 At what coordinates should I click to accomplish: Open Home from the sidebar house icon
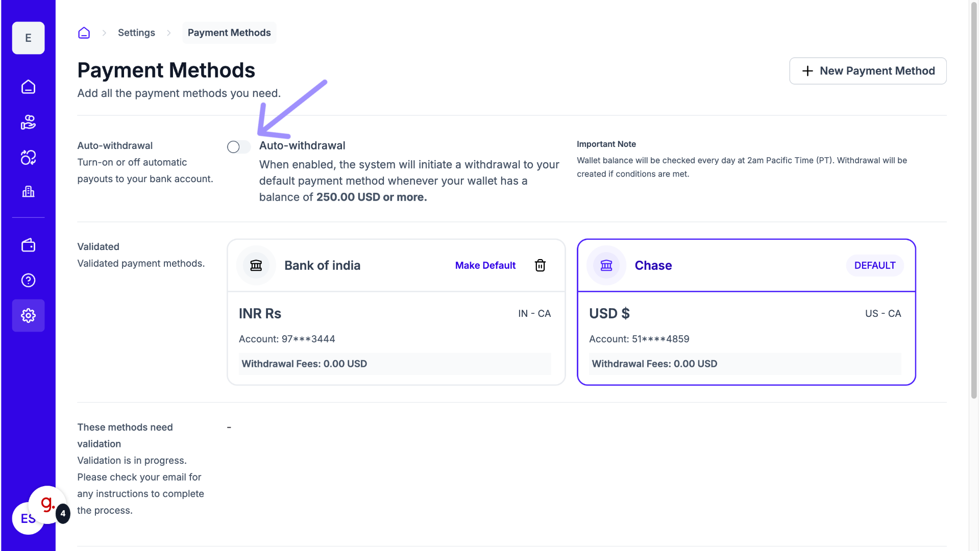(28, 87)
